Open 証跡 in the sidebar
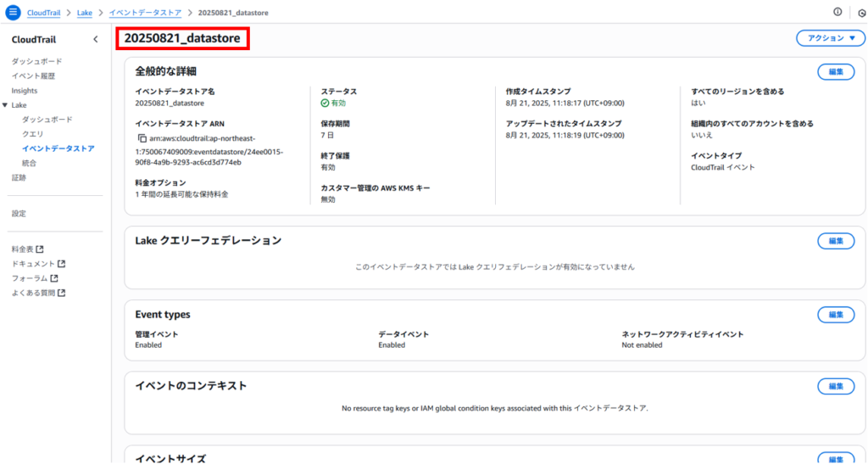The width and height of the screenshot is (868, 470). pos(19,178)
